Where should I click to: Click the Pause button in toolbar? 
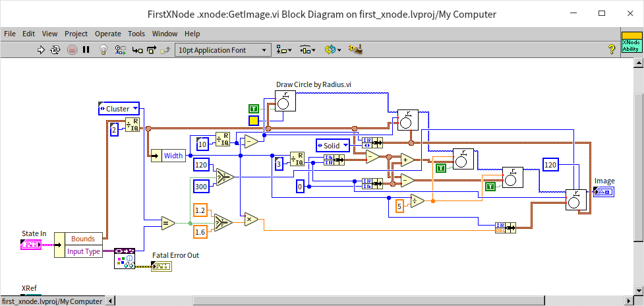(x=86, y=49)
